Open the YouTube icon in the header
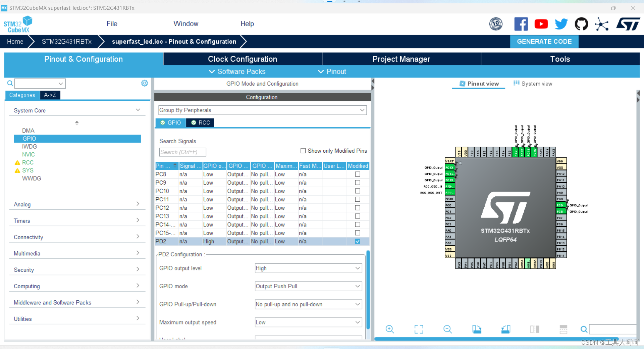 (x=541, y=24)
